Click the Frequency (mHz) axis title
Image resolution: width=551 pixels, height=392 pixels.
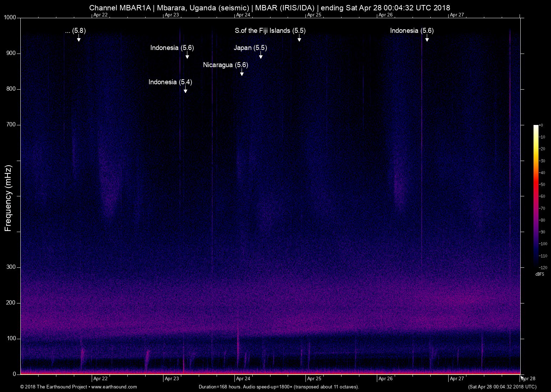[8, 198]
